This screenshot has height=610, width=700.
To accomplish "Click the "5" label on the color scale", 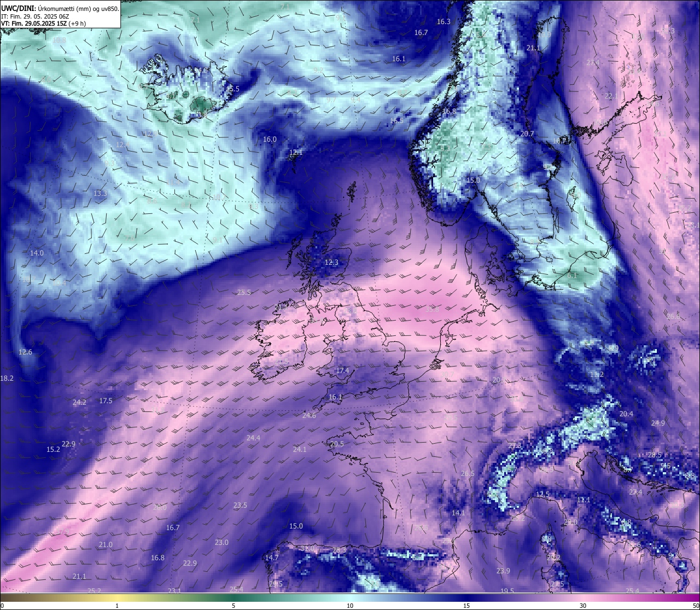I will click(234, 606).
